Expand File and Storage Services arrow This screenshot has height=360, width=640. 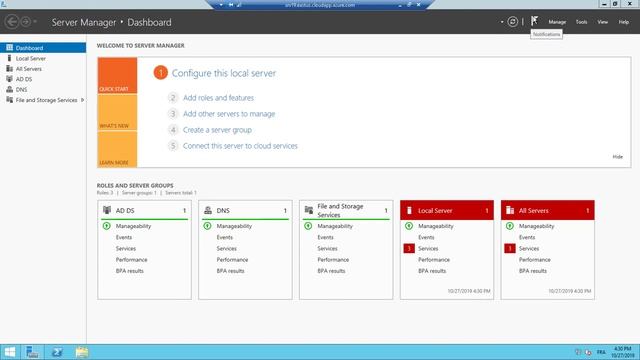[83, 100]
